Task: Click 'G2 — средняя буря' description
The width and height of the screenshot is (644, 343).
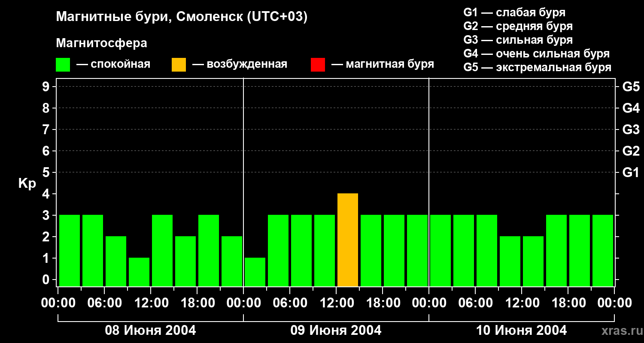Action: [x=518, y=26]
